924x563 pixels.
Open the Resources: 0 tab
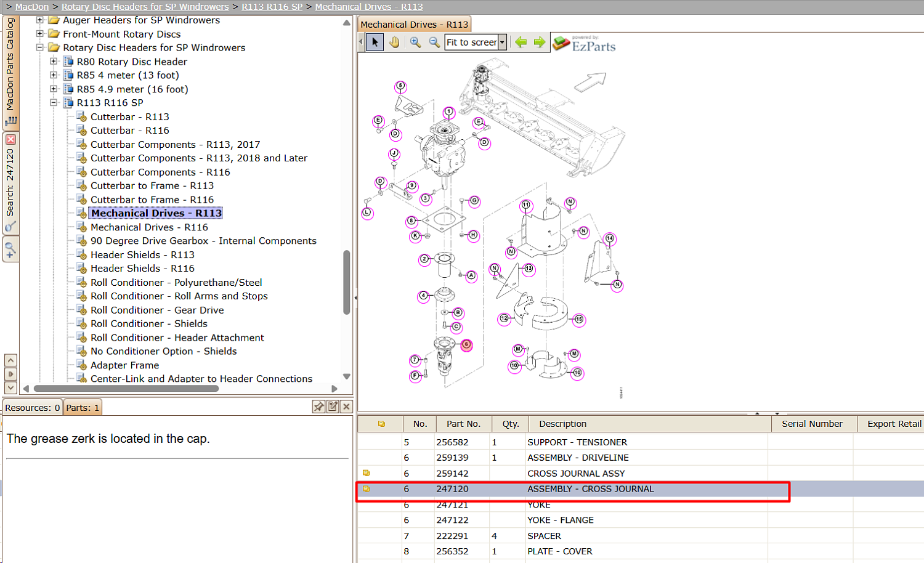pos(32,407)
